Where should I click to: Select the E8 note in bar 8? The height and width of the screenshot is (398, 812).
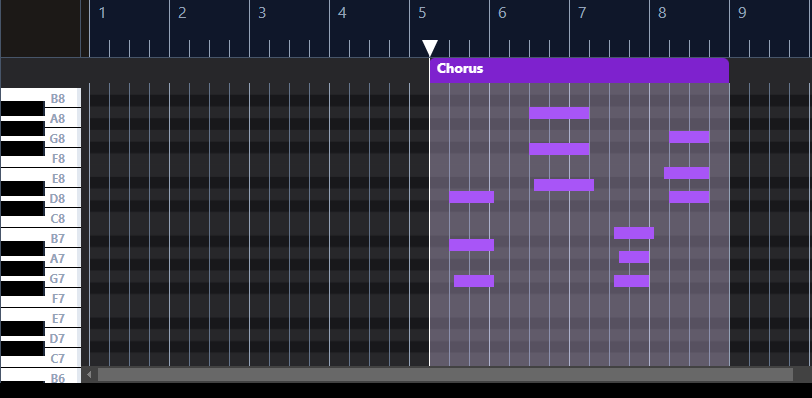click(x=687, y=173)
